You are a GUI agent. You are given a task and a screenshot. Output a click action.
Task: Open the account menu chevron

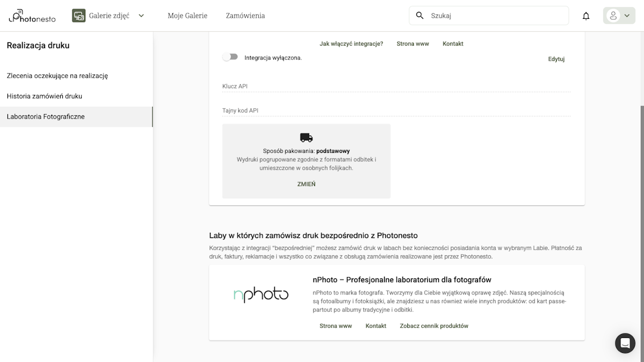click(626, 15)
